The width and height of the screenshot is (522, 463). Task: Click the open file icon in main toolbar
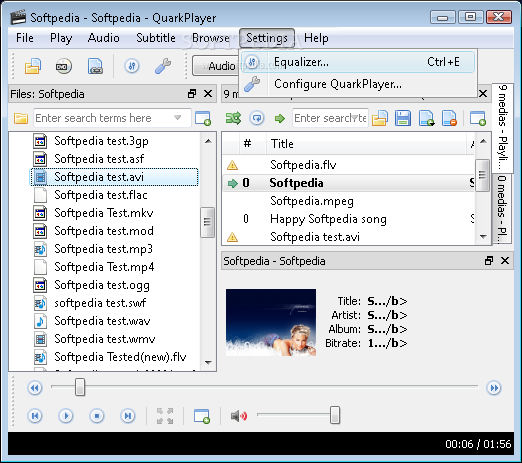click(x=33, y=66)
